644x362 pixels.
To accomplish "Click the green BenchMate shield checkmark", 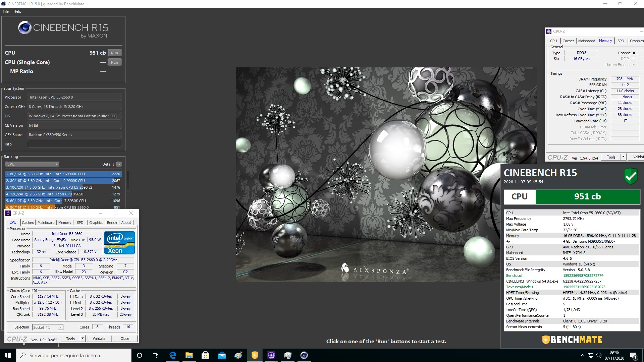I will (631, 176).
